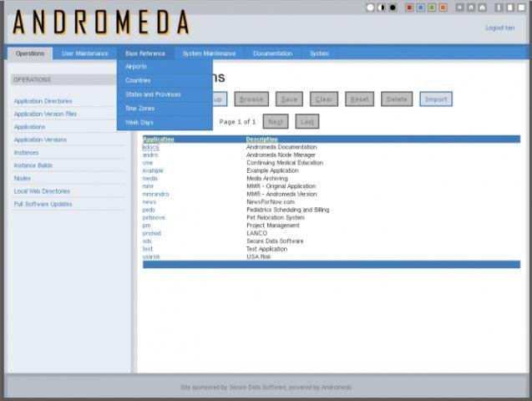Open the mmrandro application link
Viewport: 532px width, 401px height.
[x=155, y=194]
